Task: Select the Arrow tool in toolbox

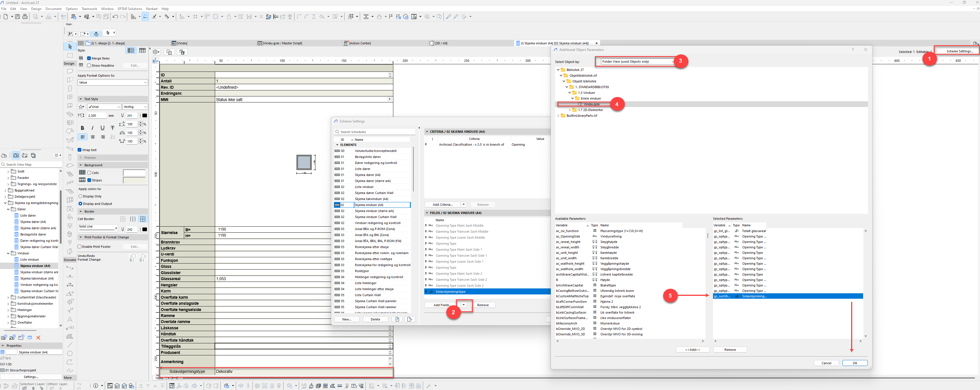Action: pos(70,46)
